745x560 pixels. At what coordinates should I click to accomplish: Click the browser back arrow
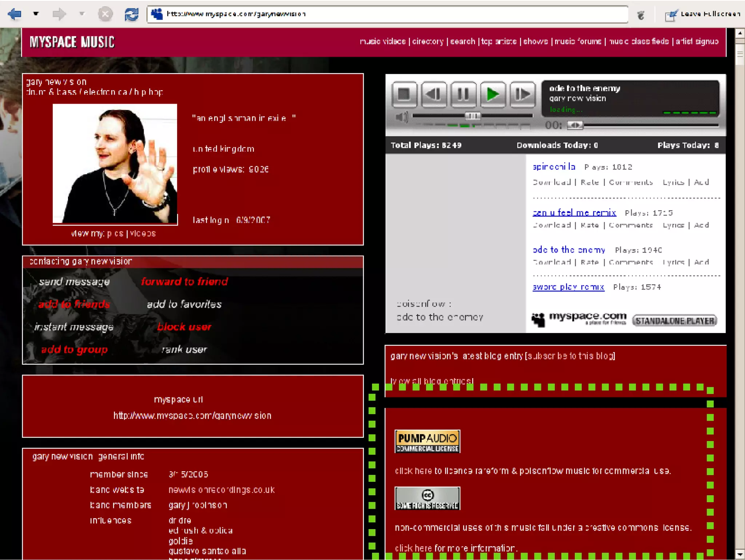pyautogui.click(x=15, y=14)
